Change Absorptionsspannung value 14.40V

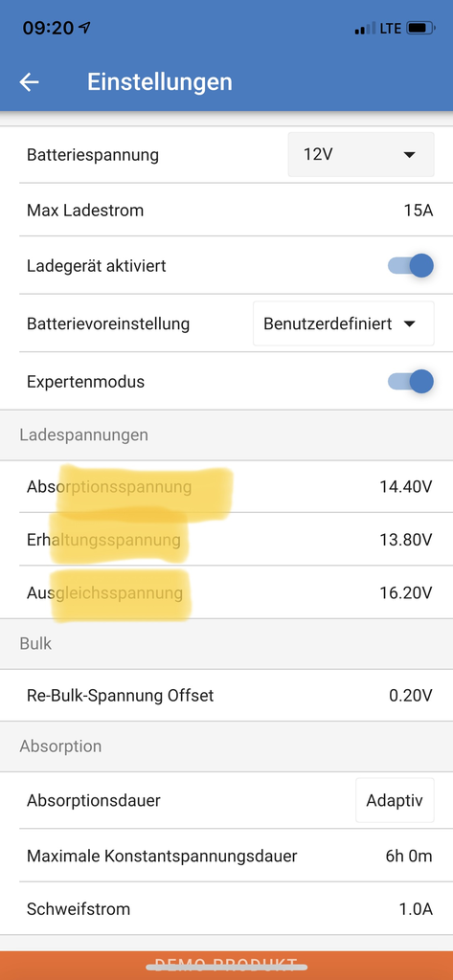coord(226,487)
